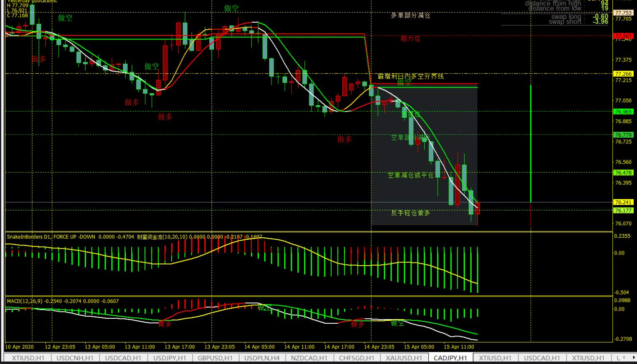Click the 76.177 price level label

[623, 211]
